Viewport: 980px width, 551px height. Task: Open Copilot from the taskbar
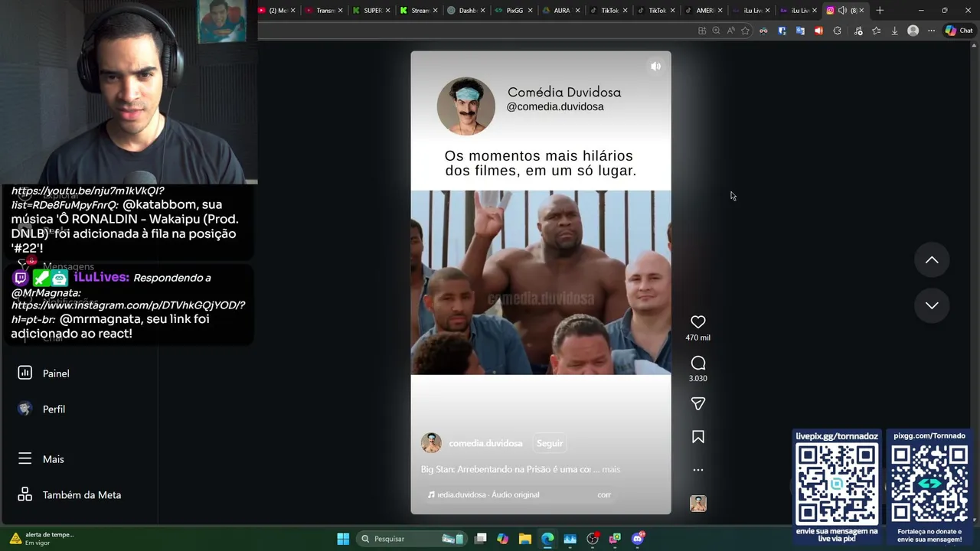502,539
